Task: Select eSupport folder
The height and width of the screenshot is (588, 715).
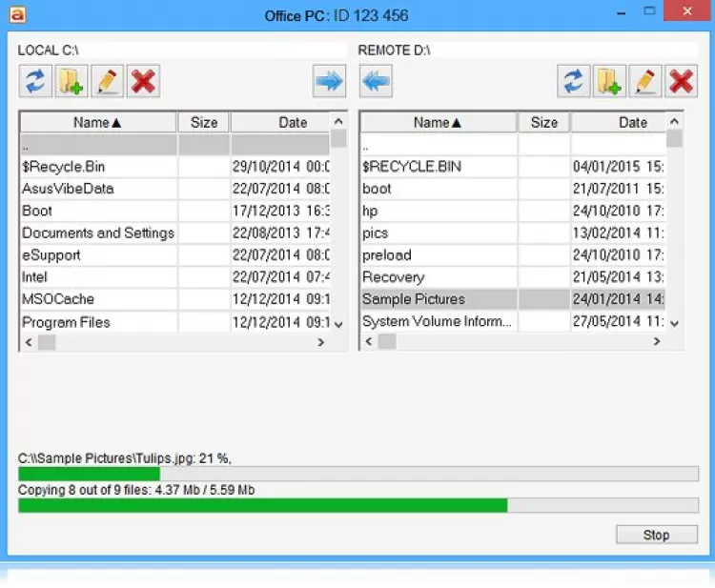Action: point(175,254)
